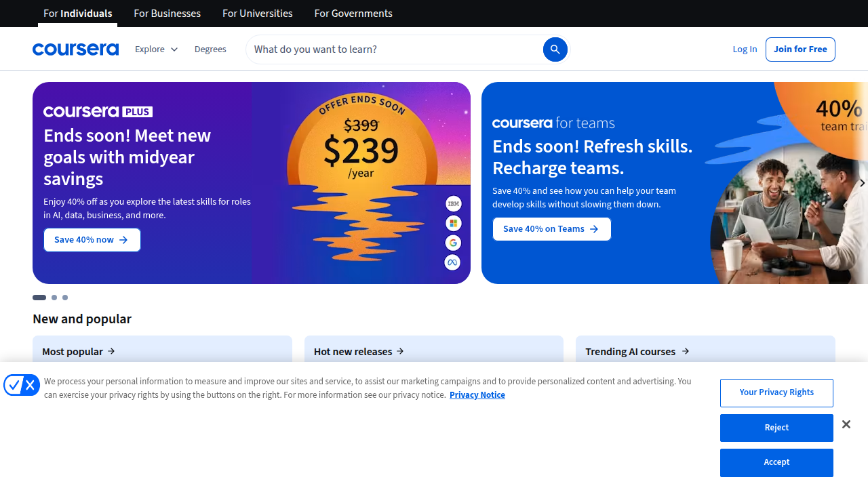Click the IBM partner logo on banner
This screenshot has height=488, width=868.
[x=453, y=203]
